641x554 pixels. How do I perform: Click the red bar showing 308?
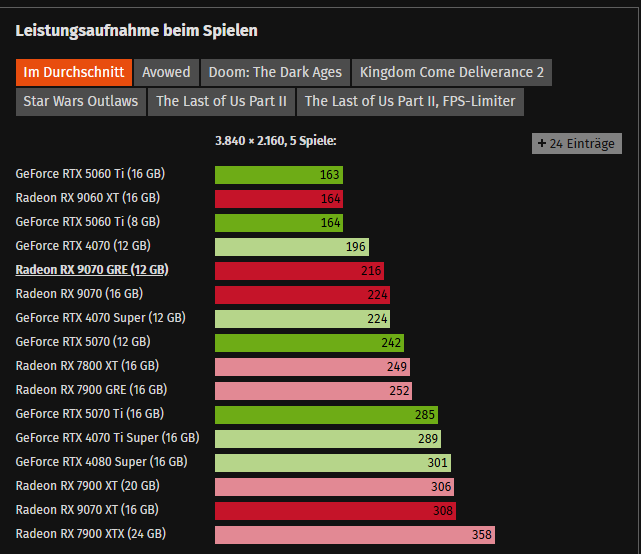click(335, 511)
